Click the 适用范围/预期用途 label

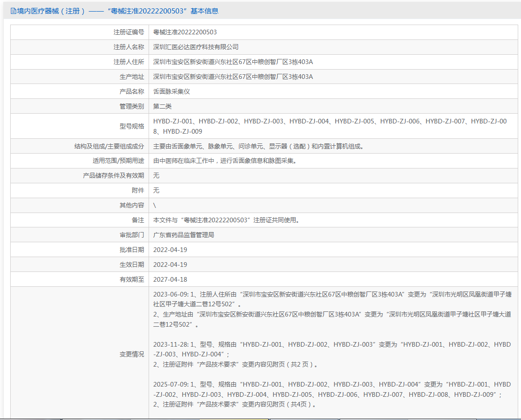[x=118, y=161]
